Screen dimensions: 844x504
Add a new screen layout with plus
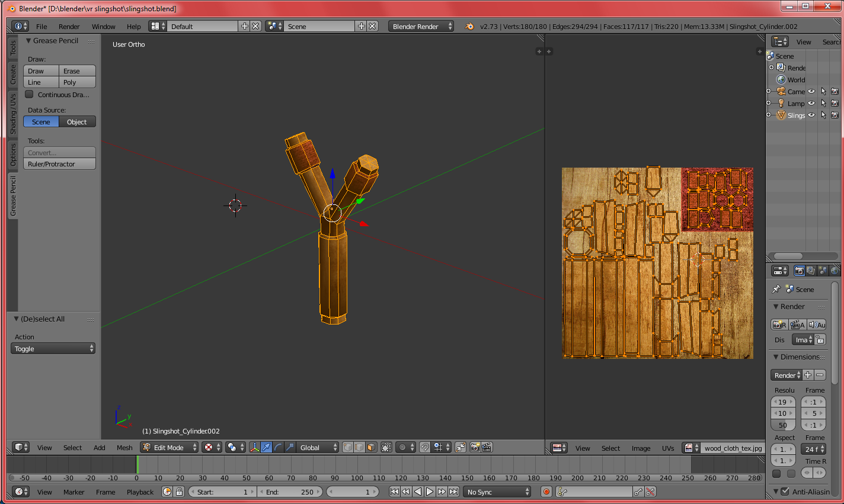[244, 26]
